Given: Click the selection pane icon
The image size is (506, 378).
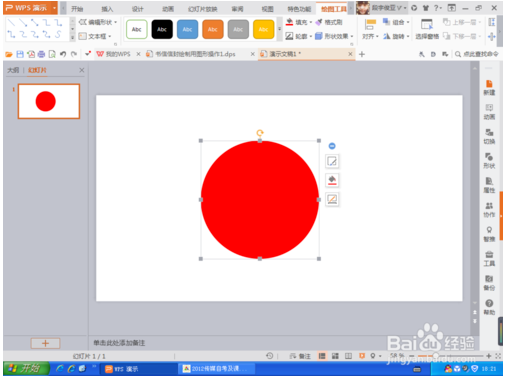Looking at the screenshot, I should coord(427,25).
